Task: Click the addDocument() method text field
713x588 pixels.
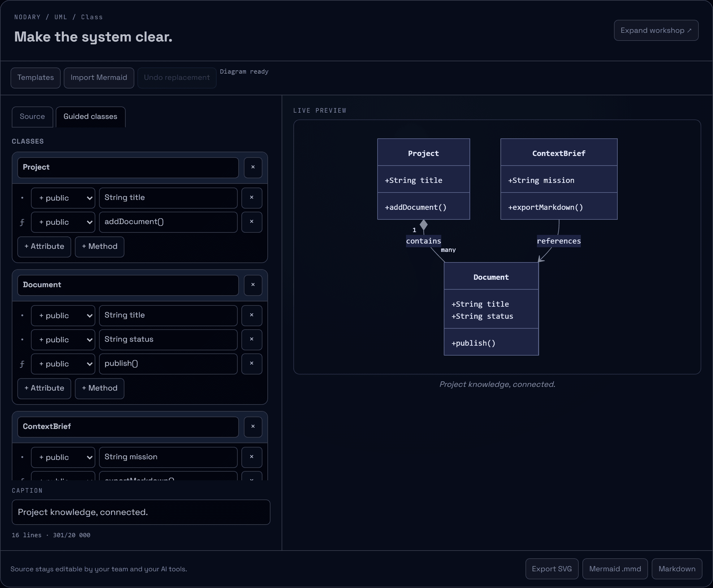Action: pos(168,222)
